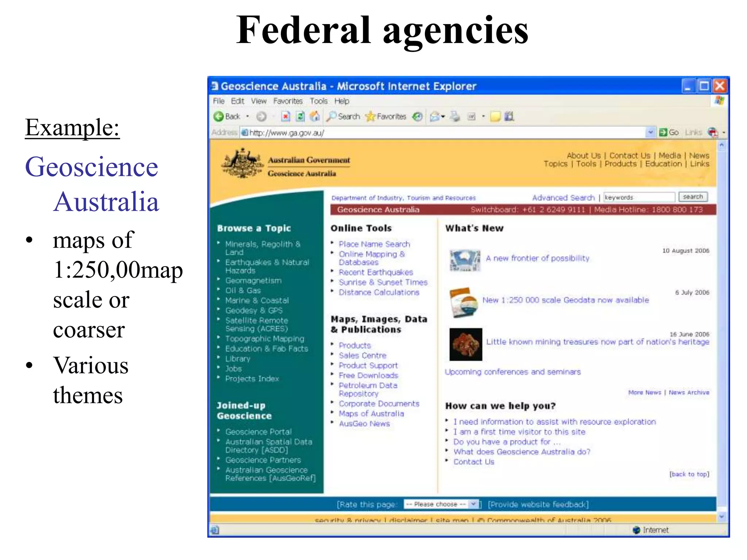747x560 pixels.
Task: Open the Free Downloads link
Action: pyautogui.click(x=368, y=376)
